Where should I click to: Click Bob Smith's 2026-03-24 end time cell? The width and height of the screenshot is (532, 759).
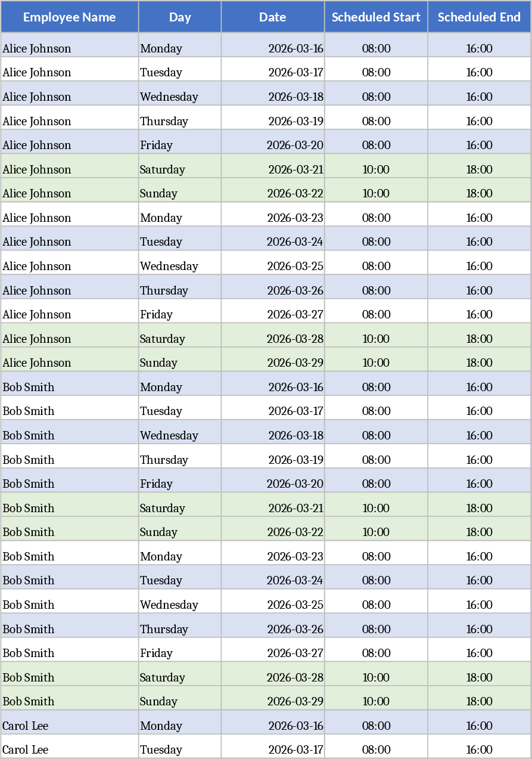tap(479, 580)
